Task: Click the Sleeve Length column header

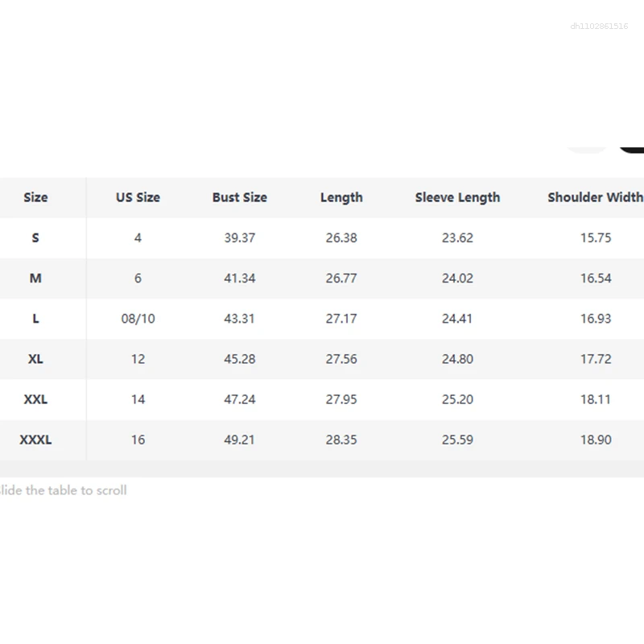Action: [x=457, y=197]
